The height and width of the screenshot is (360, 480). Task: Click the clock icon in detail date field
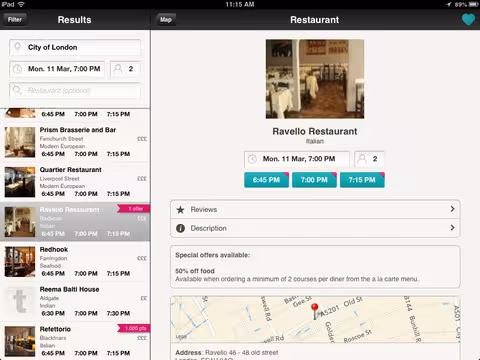(x=252, y=159)
